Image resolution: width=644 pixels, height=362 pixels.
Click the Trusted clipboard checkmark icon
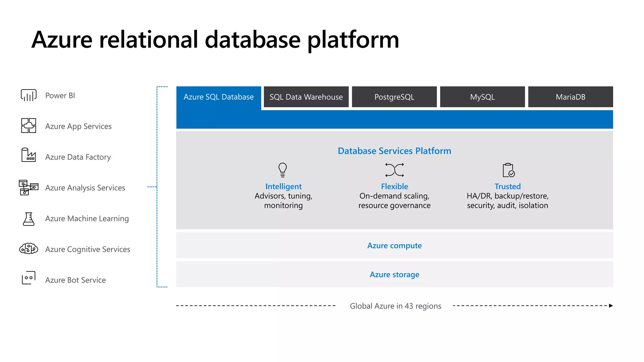(x=508, y=170)
